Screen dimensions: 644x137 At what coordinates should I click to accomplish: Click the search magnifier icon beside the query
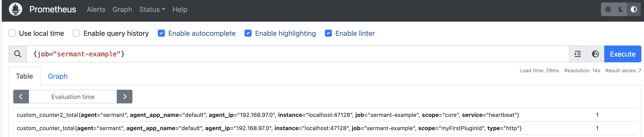17,54
